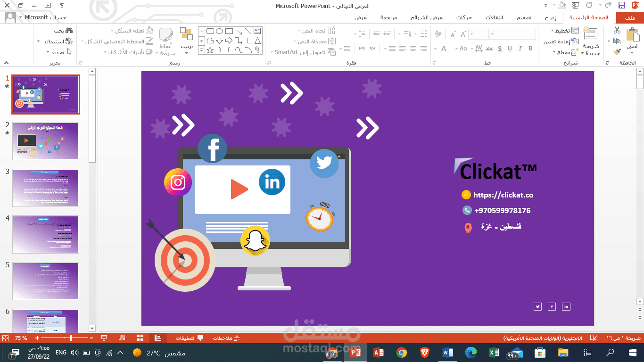Click Reset slide (إعادة تعيين)
This screenshot has height=362, width=644.
click(x=561, y=41)
